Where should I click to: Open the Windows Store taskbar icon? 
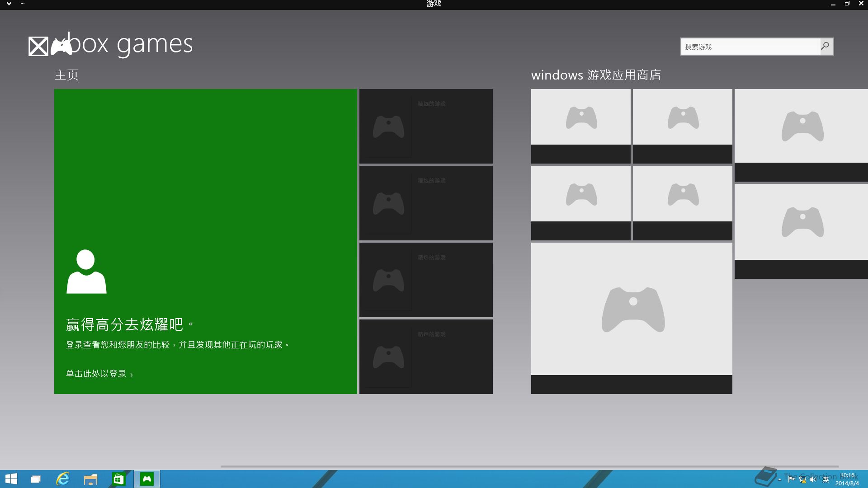click(x=118, y=479)
